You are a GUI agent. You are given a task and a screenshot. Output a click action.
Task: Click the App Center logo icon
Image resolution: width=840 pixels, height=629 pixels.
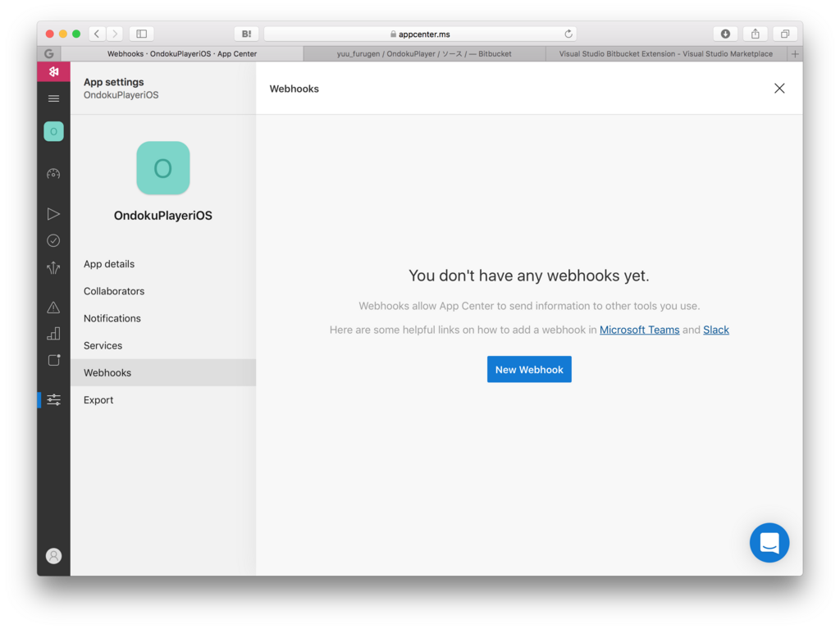pos(53,71)
